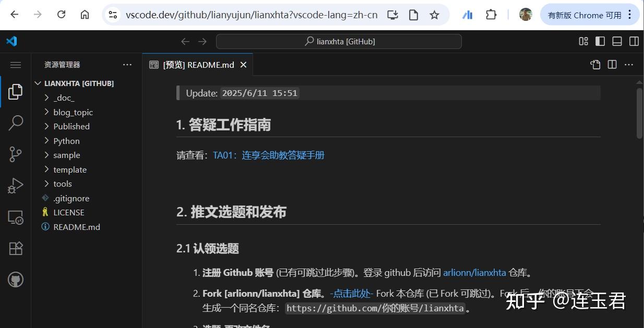Toggle the bottom Panel visibility
This screenshot has height=328, width=644.
(617, 41)
